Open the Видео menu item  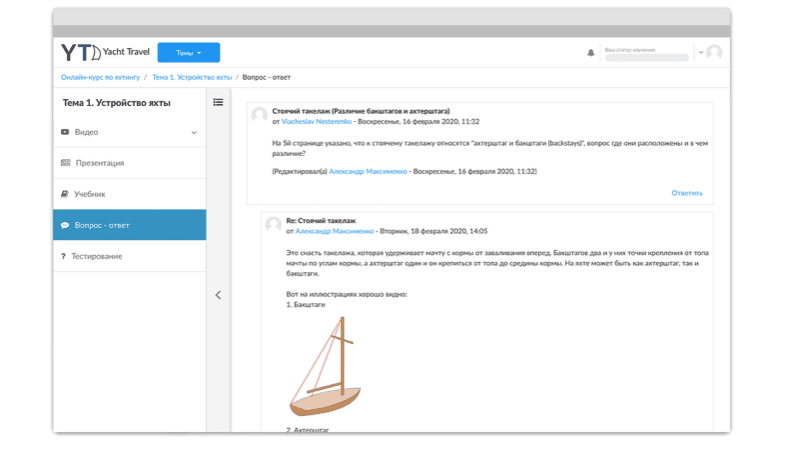(x=86, y=132)
